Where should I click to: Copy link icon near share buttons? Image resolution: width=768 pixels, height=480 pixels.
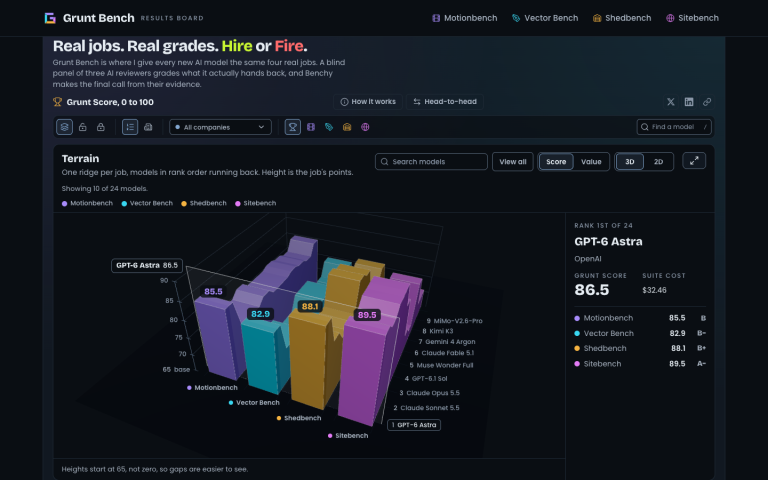707,102
